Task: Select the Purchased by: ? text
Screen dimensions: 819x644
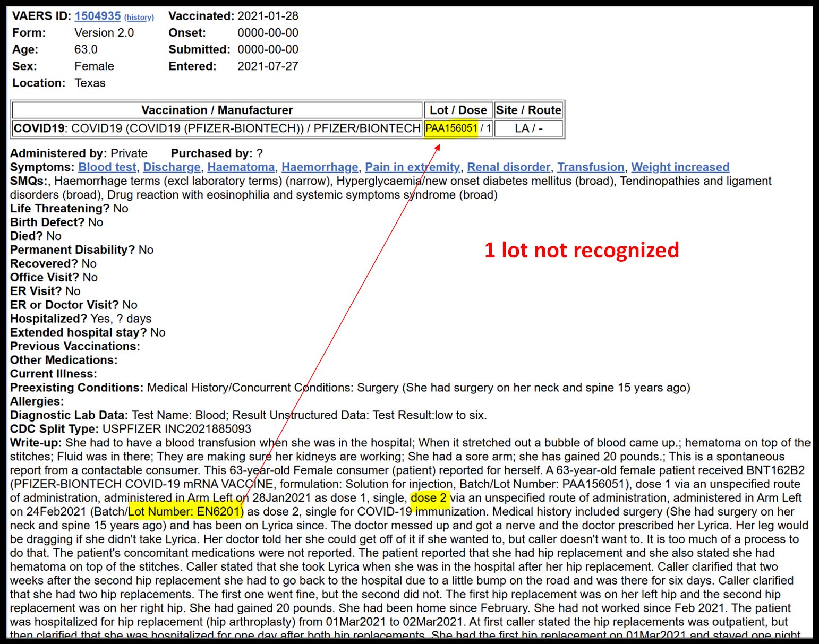Action: pos(217,153)
